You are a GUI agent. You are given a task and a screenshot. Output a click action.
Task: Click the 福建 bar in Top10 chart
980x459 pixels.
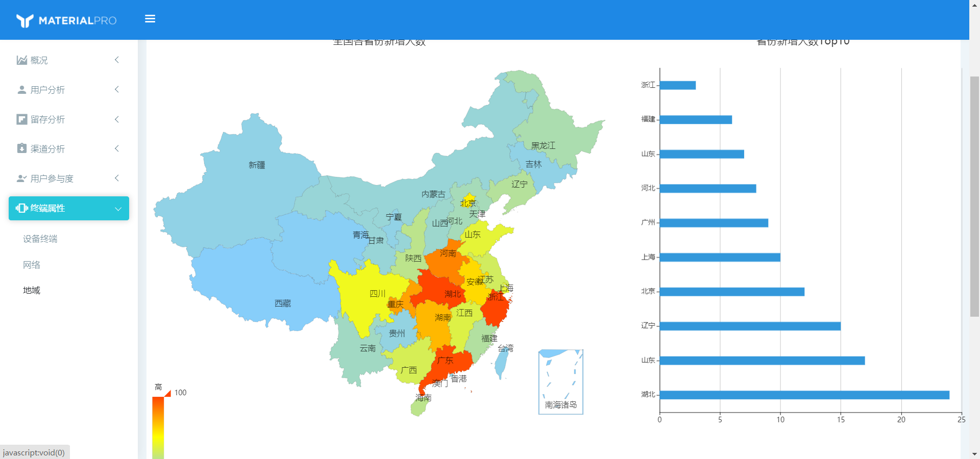coord(696,120)
